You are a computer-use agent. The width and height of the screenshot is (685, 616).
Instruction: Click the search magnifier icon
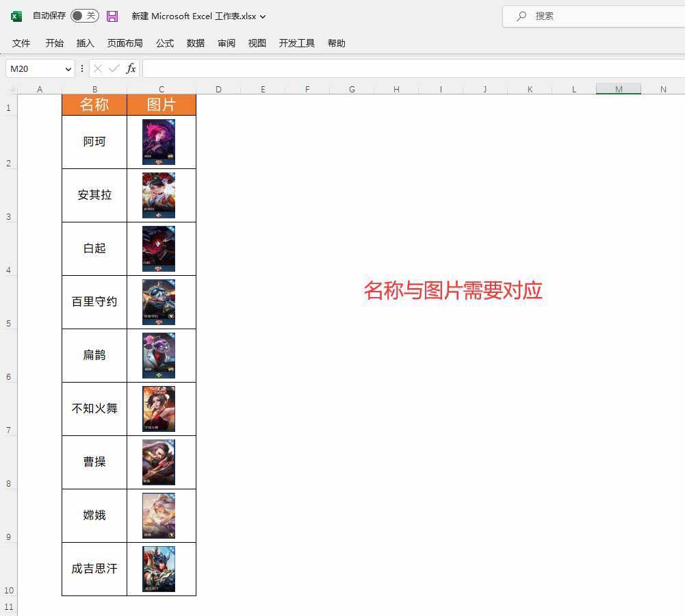(521, 16)
